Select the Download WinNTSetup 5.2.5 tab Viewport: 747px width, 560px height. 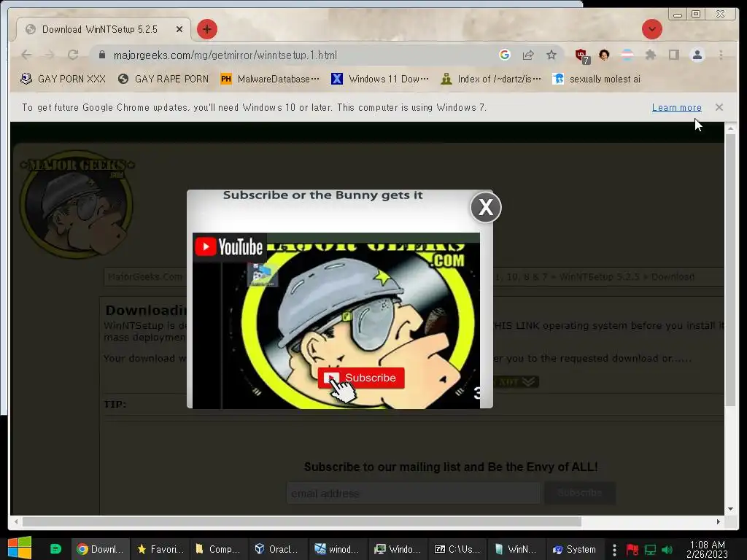click(104, 29)
